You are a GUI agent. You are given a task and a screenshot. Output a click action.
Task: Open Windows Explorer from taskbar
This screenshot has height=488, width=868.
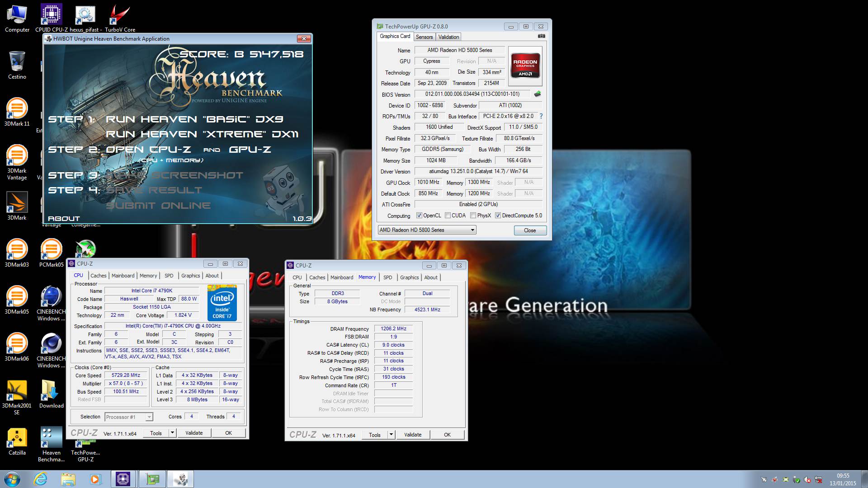[68, 479]
